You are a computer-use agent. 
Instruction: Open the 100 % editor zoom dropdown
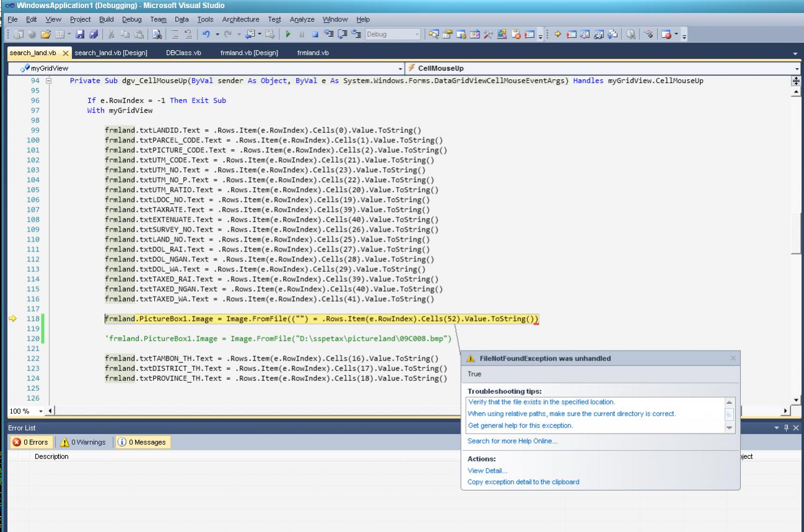pyautogui.click(x=42, y=411)
